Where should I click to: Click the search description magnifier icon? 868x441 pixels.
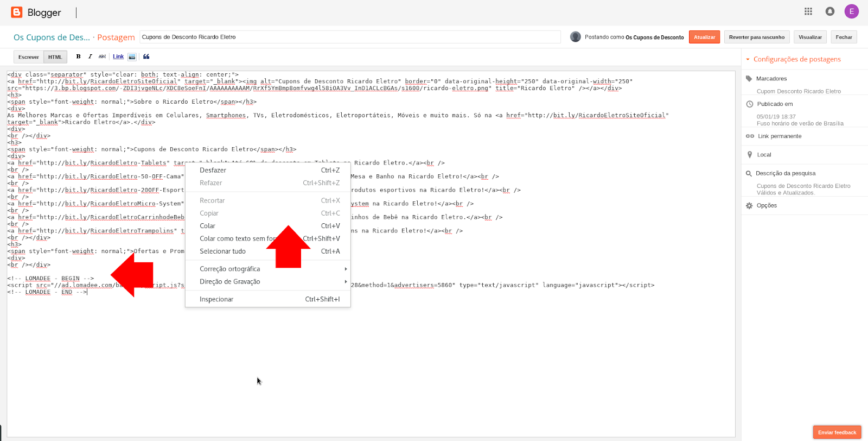coord(749,174)
